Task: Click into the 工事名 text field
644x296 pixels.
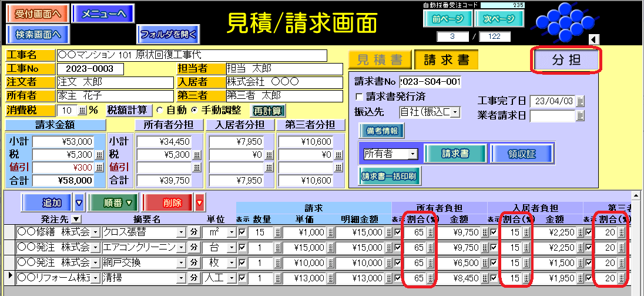Action: click(192, 55)
